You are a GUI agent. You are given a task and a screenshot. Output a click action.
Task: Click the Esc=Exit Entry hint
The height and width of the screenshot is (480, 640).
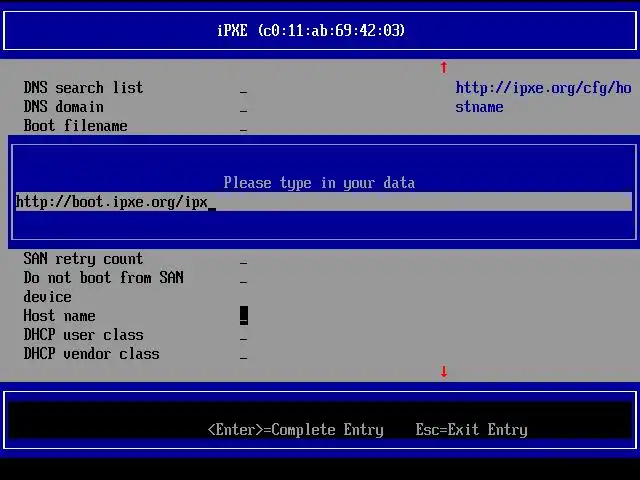coord(471,429)
